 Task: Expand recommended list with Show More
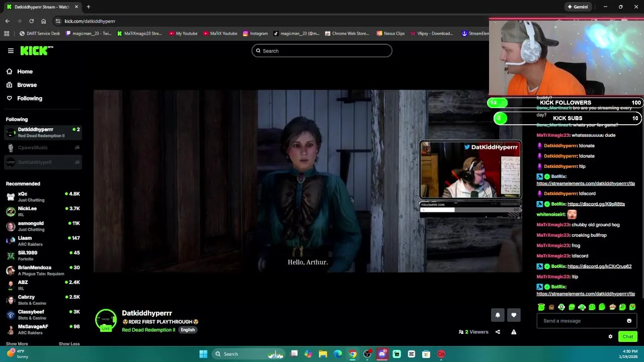coord(17,344)
